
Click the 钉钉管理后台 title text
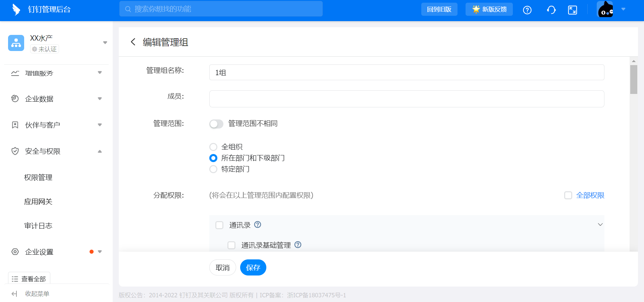click(x=49, y=9)
